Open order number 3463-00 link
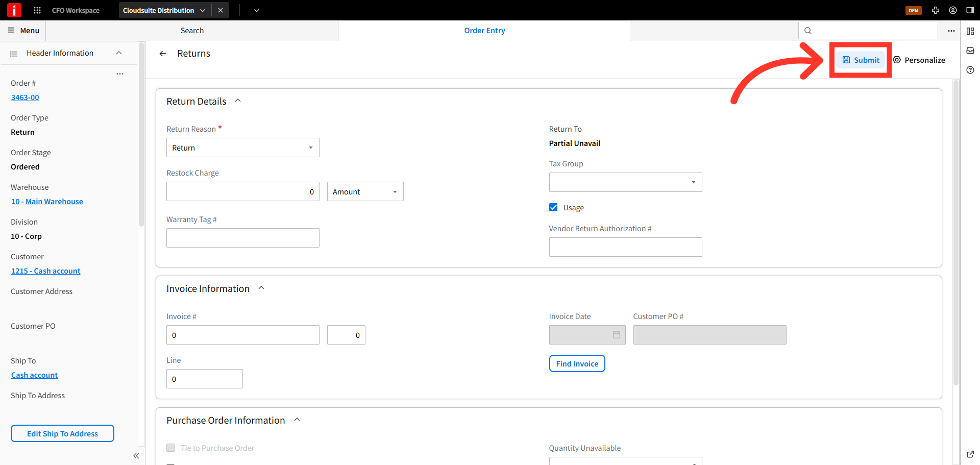Viewport: 980px width, 465px height. tap(25, 97)
